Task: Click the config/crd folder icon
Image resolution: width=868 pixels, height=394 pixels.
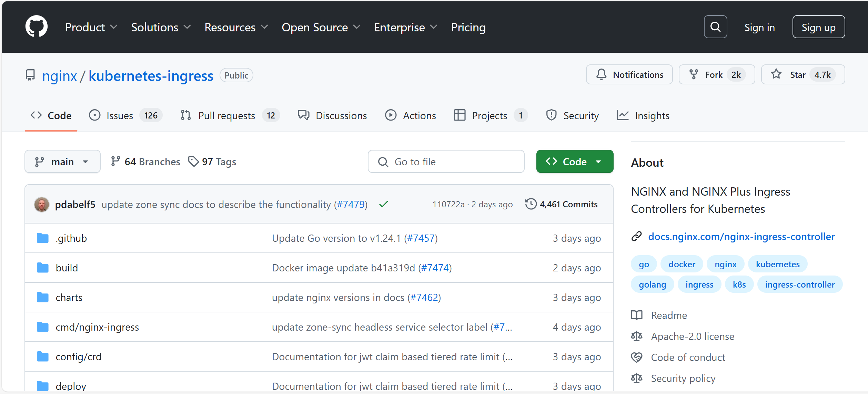Action: (43, 356)
